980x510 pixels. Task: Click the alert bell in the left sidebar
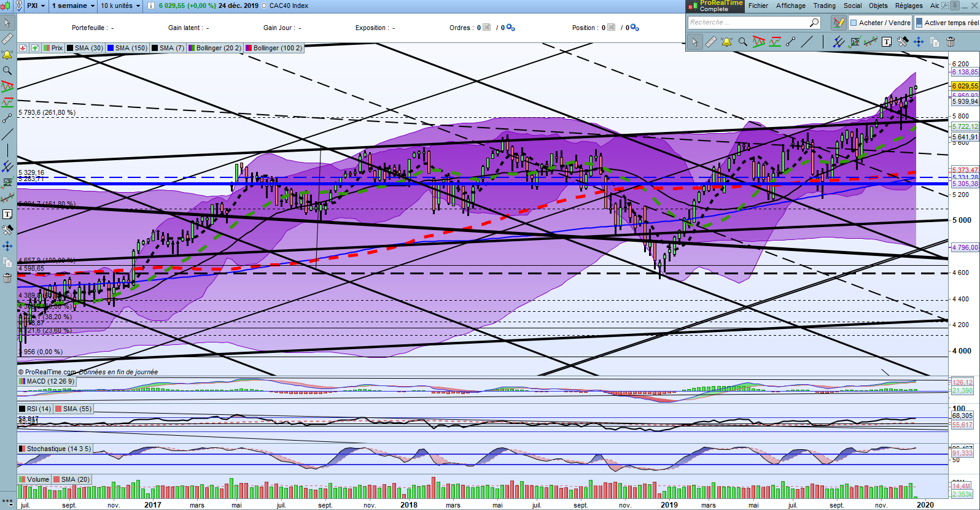tap(7, 55)
